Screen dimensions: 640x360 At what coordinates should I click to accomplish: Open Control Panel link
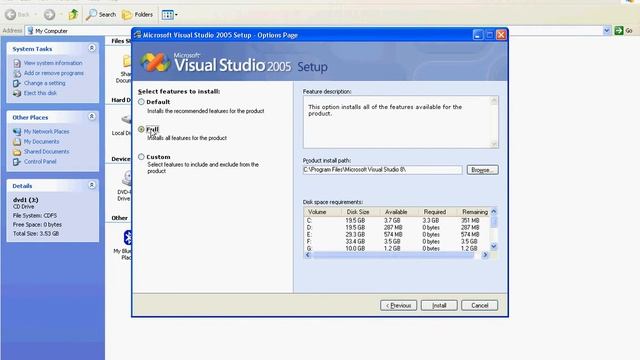40,162
